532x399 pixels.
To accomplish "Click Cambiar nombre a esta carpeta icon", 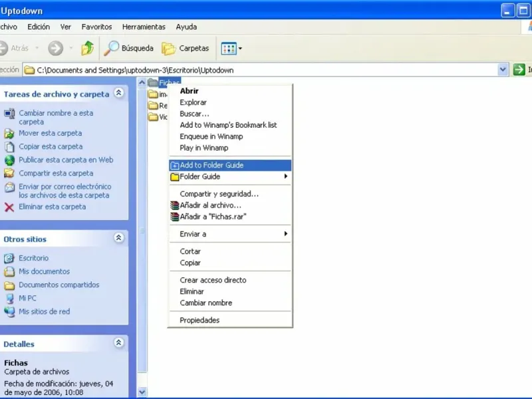I will click(9, 113).
